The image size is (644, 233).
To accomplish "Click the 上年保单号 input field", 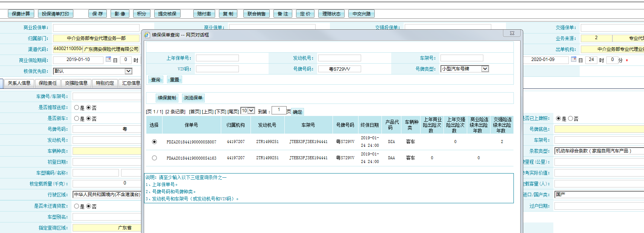I will coord(217,58).
